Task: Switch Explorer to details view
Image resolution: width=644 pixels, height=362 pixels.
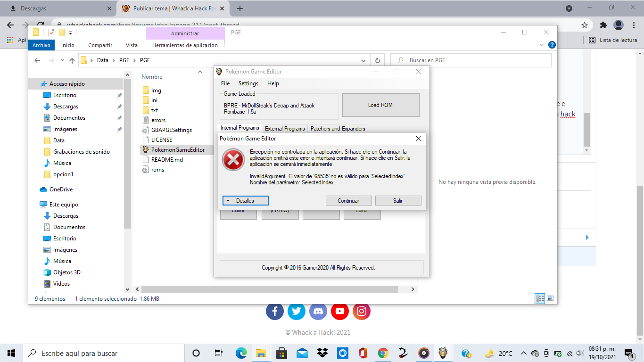Action: 540,298
